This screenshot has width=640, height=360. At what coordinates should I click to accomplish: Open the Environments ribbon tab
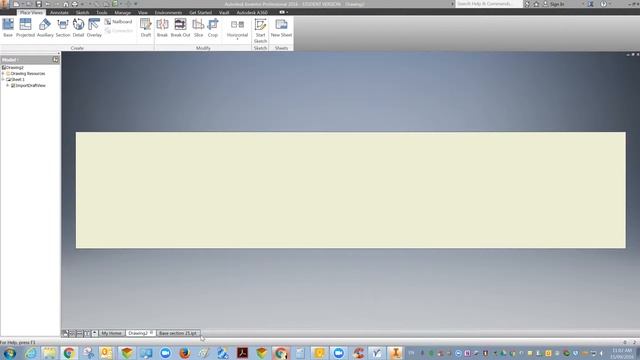point(168,13)
